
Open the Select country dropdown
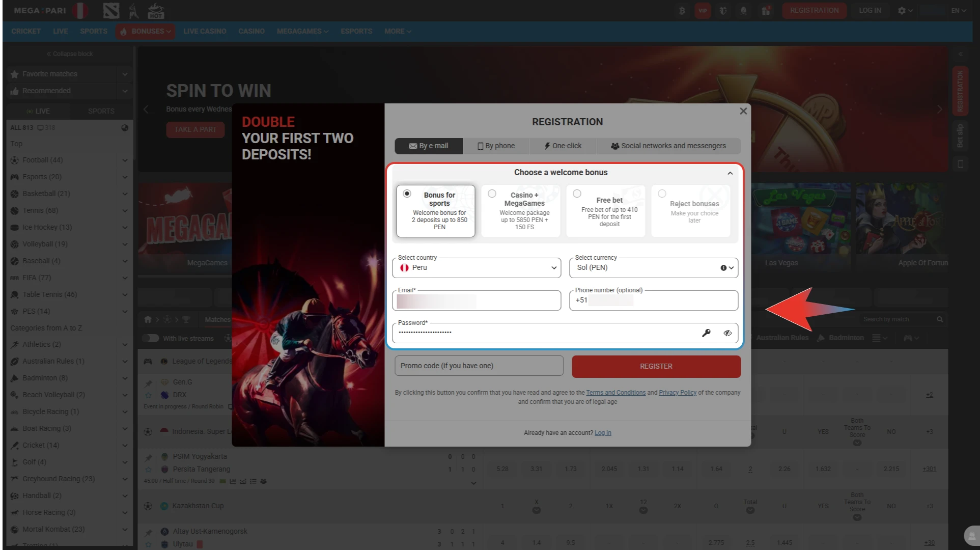[477, 268]
